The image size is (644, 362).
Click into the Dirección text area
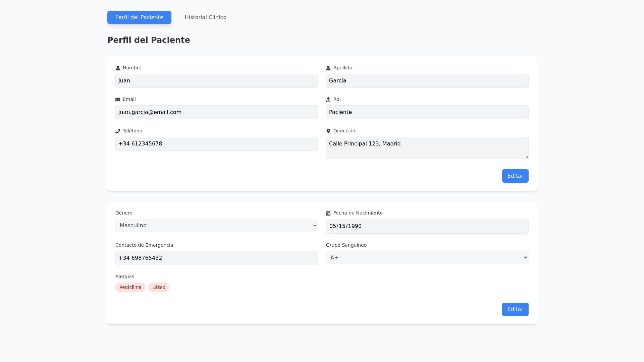(427, 148)
